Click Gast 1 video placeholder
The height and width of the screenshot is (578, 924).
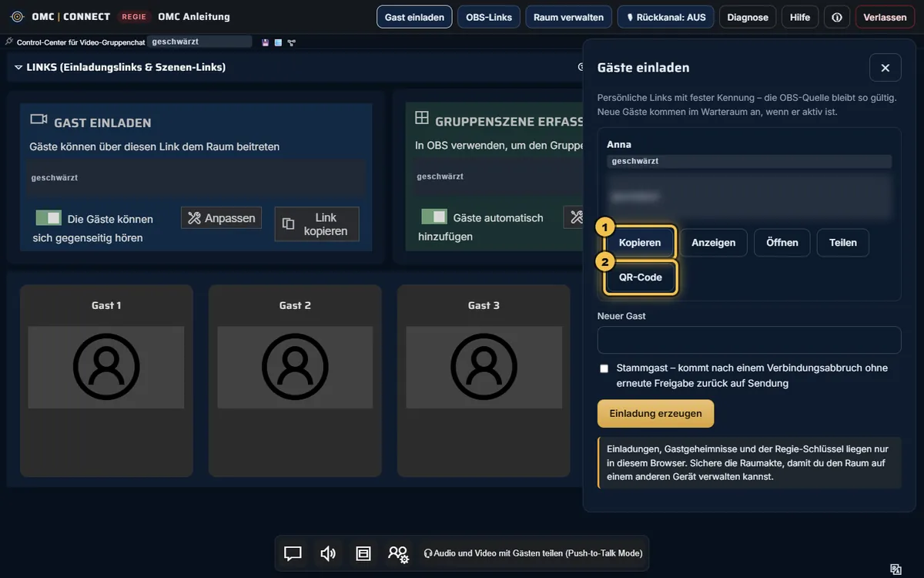tap(106, 367)
